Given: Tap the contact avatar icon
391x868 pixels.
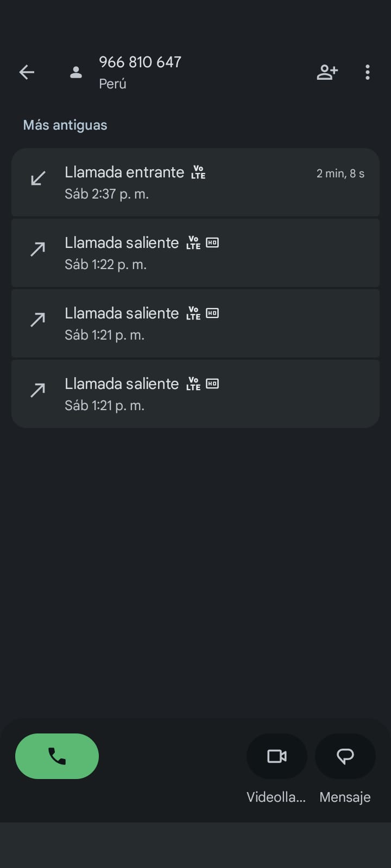Looking at the screenshot, I should [76, 72].
